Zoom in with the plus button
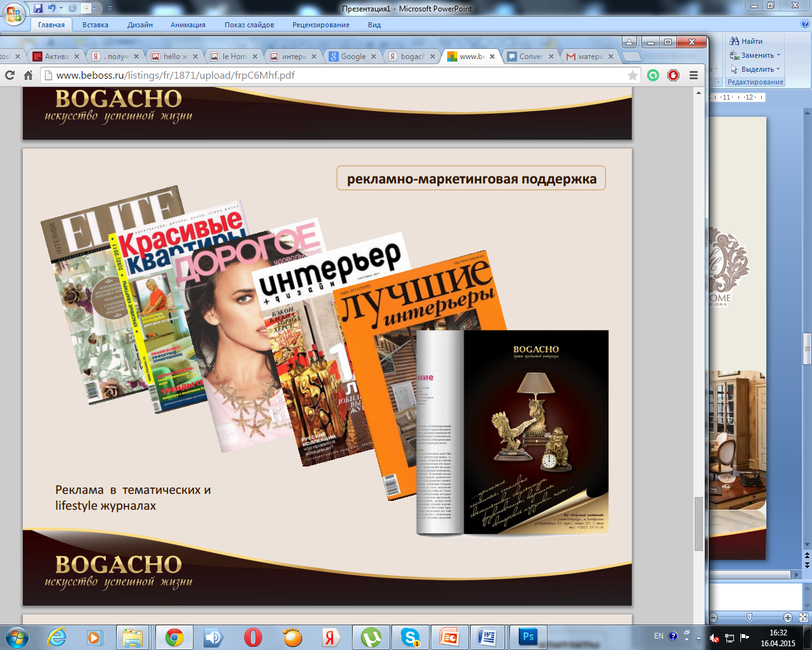The width and height of the screenshot is (812, 650). tap(788, 617)
